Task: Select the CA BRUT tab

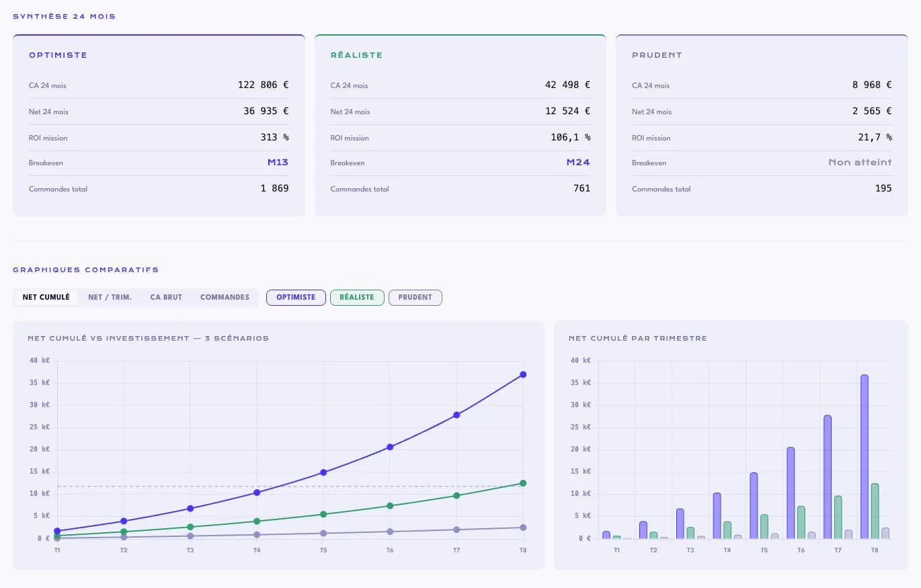Action: 166,297
